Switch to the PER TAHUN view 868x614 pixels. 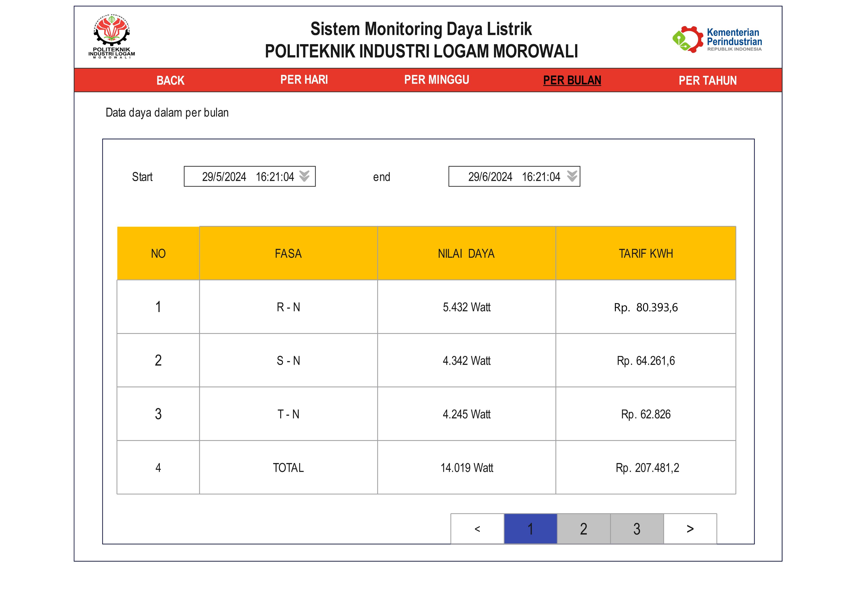pos(708,81)
